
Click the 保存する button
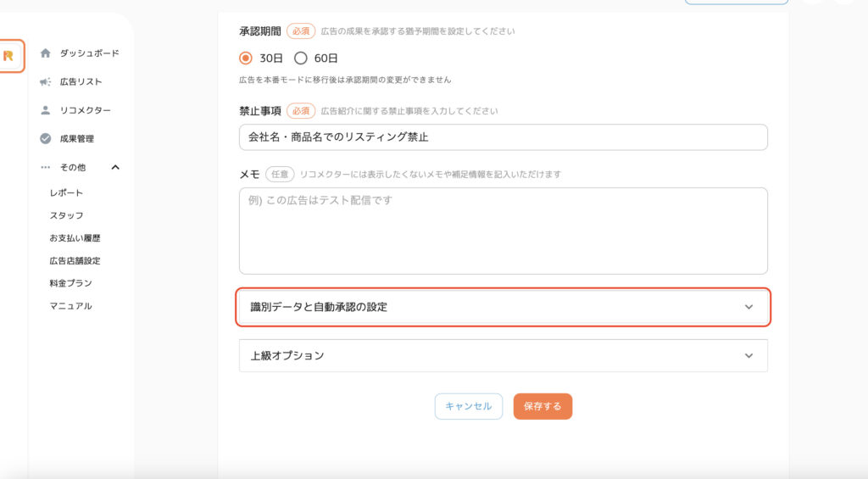(x=542, y=406)
